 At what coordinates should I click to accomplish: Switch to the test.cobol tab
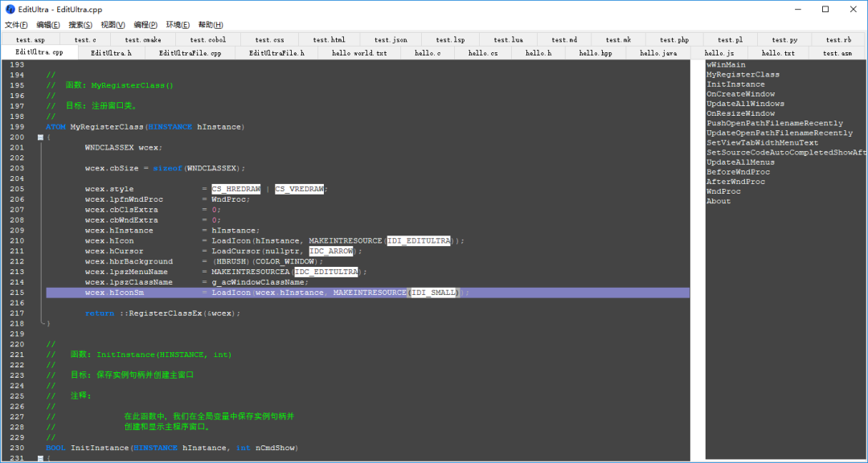coord(207,39)
